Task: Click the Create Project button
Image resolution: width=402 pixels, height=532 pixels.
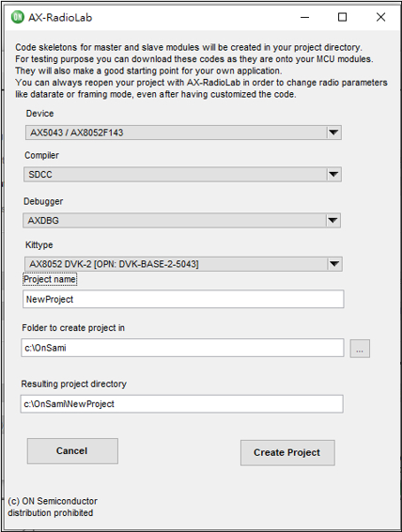Action: click(x=287, y=453)
